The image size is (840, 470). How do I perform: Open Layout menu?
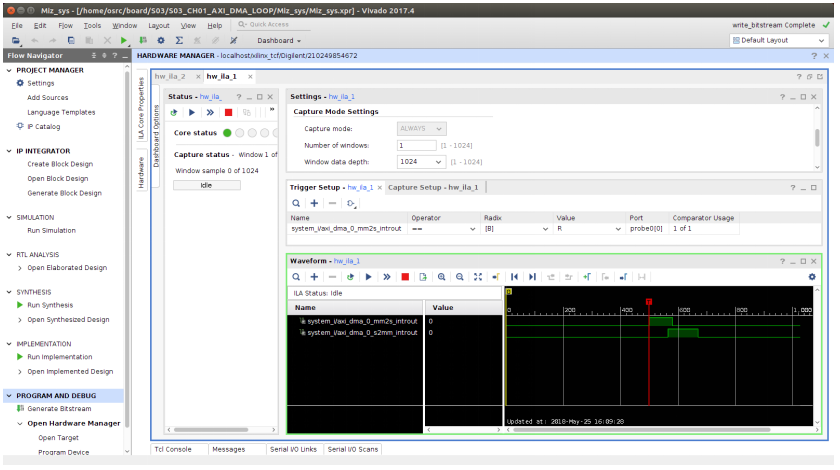159,25
